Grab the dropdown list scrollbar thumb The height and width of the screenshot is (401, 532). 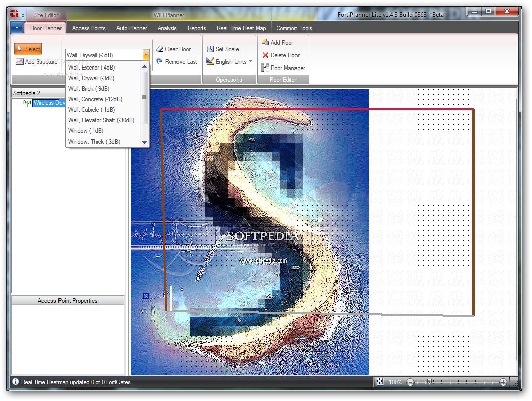click(x=145, y=97)
